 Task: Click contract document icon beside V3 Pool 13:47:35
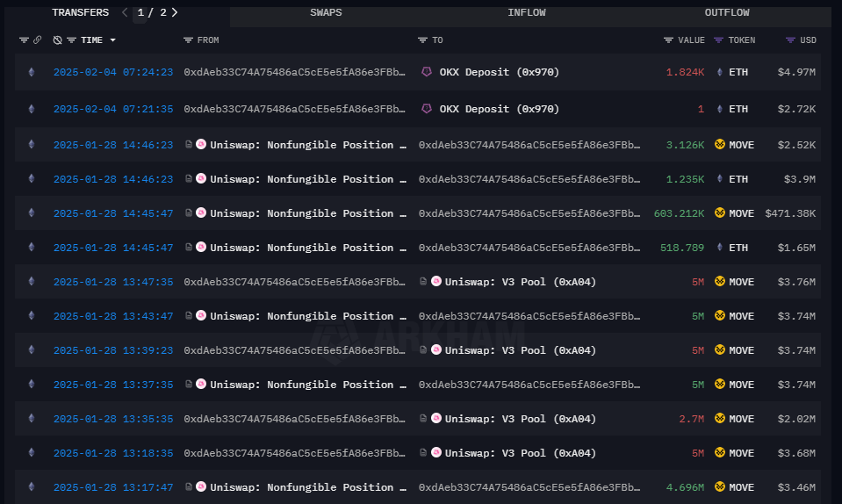click(423, 282)
